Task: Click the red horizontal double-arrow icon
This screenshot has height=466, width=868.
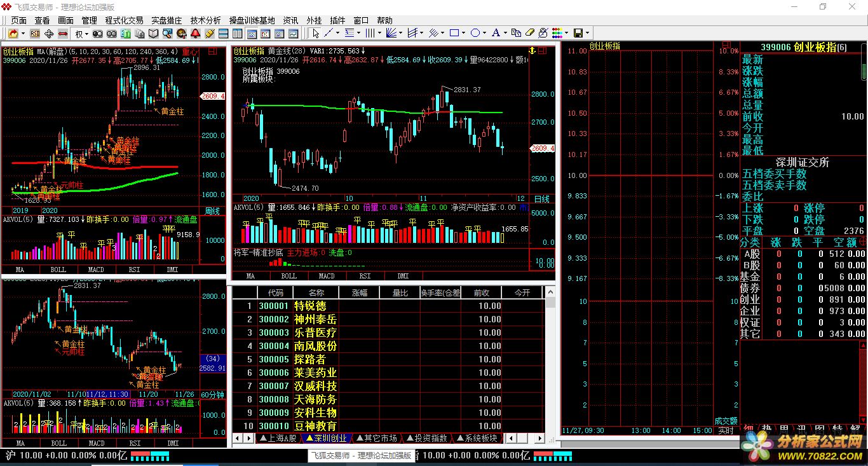Action: 63,34
